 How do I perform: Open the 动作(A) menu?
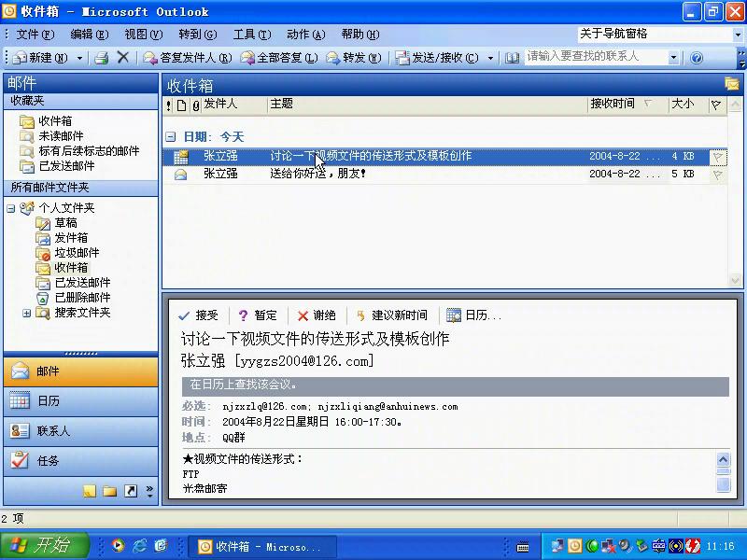[x=306, y=35]
